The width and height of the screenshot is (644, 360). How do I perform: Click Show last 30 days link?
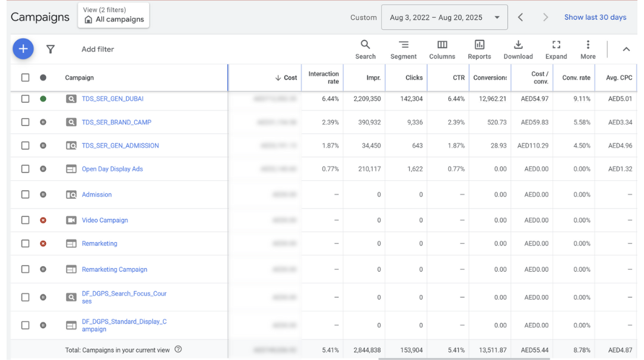595,17
